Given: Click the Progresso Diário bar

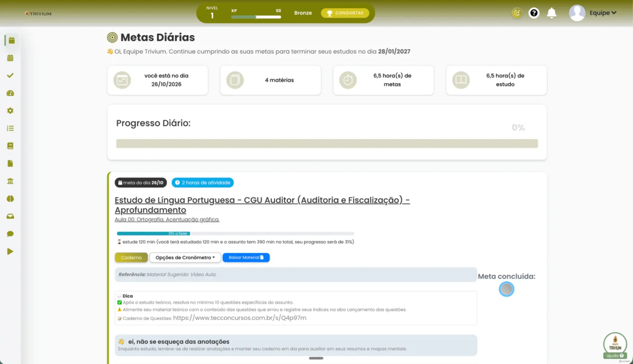Looking at the screenshot, I should 327,144.
